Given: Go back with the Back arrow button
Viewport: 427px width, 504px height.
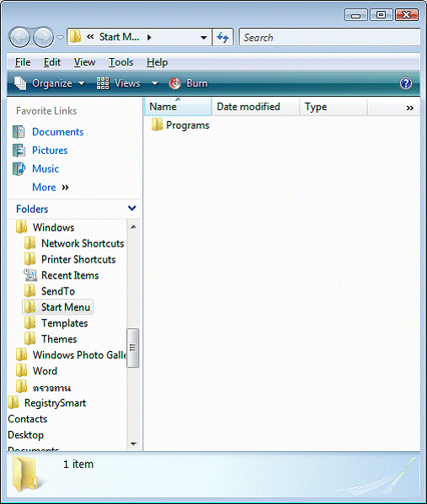Looking at the screenshot, I should (x=19, y=38).
